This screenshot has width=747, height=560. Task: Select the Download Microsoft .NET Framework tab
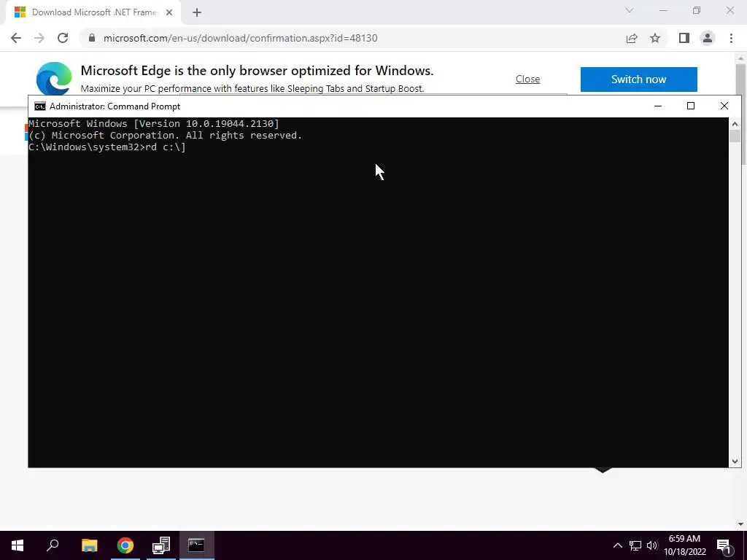point(93,12)
